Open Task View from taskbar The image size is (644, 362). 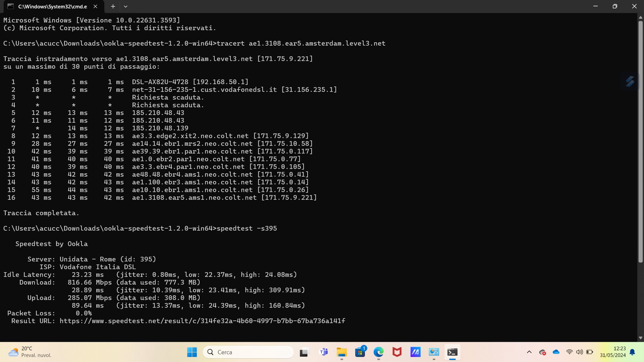tap(304, 352)
